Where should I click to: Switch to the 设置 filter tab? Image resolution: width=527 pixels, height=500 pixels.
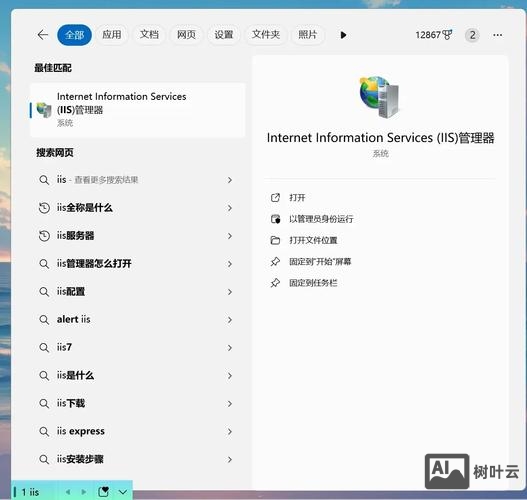pos(224,34)
